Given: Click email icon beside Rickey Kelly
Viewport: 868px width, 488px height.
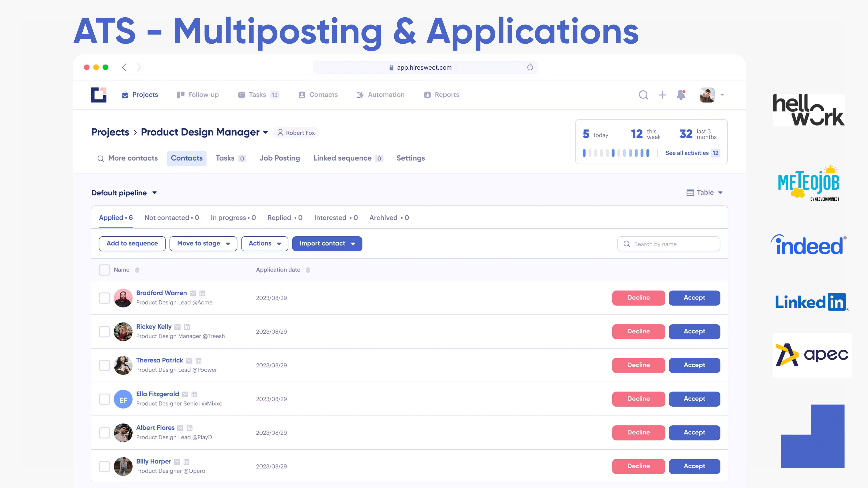Looking at the screenshot, I should click(x=178, y=327).
